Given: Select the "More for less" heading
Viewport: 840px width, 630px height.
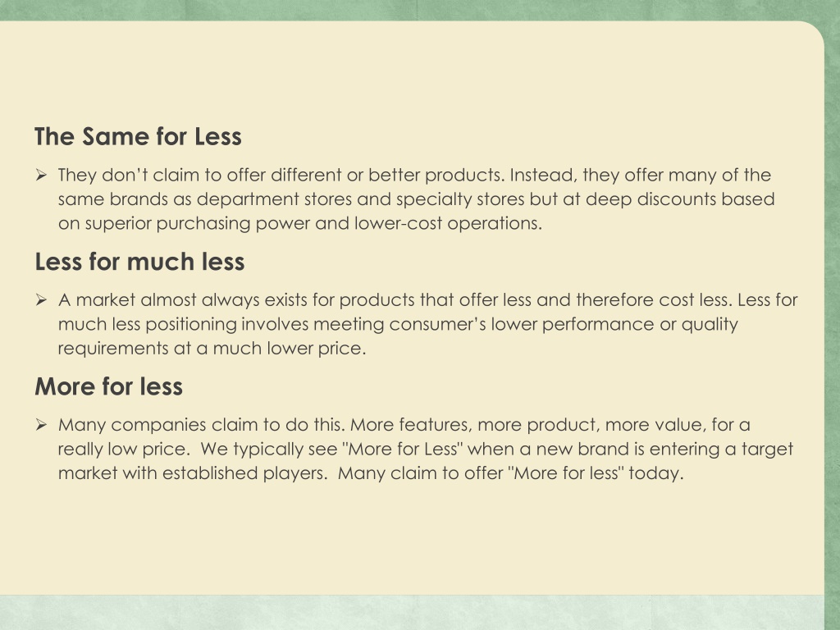Looking at the screenshot, I should 109,386.
